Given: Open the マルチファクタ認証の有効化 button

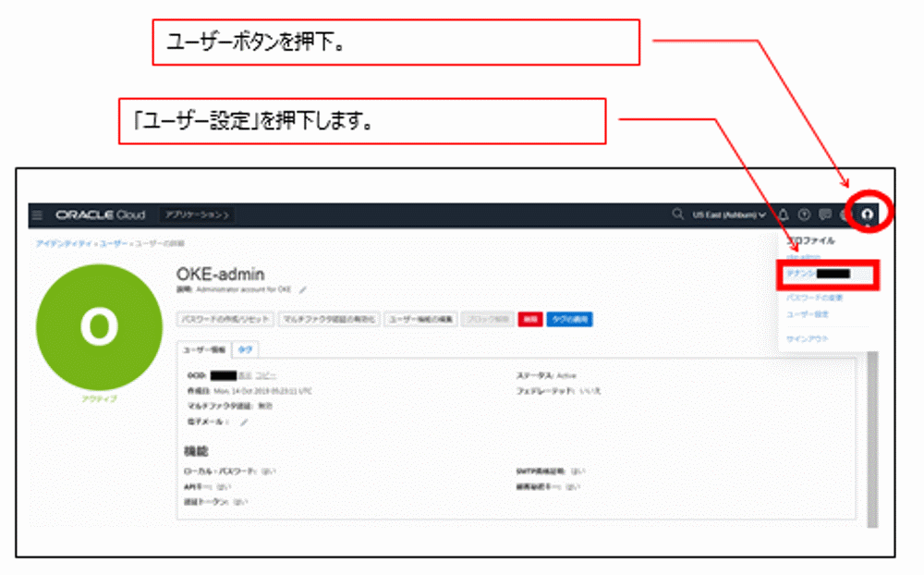Looking at the screenshot, I should [x=329, y=319].
